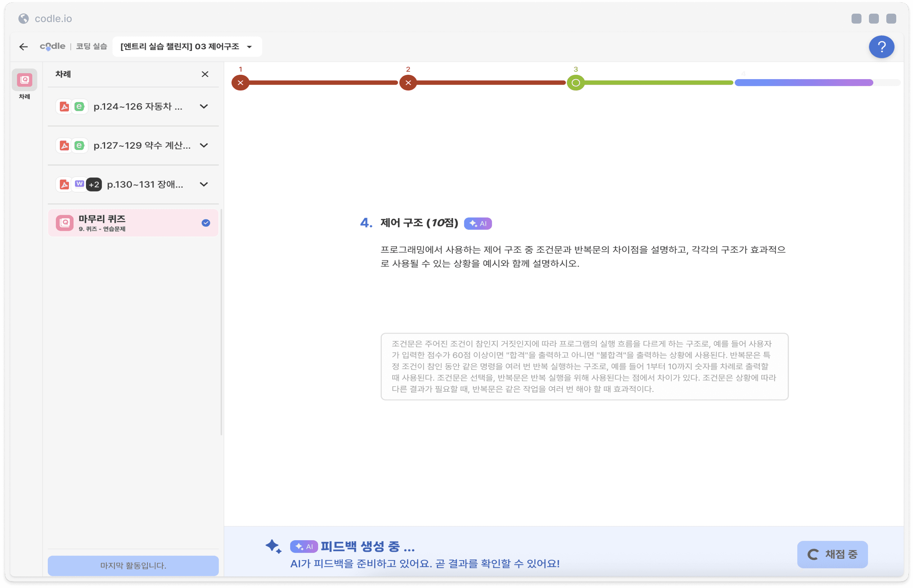The image size is (913, 588).
Task: Expand the p.127~129 약수 계산 section
Action: click(204, 146)
